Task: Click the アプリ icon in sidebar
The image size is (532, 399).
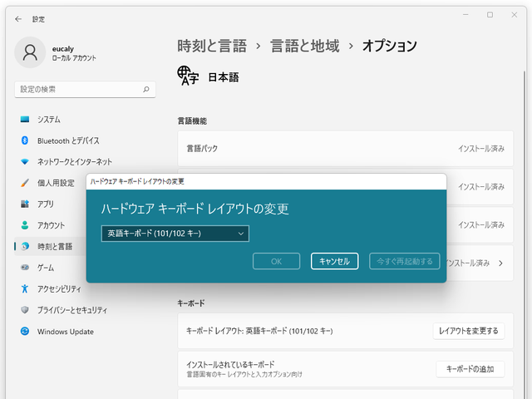Action: (25, 204)
